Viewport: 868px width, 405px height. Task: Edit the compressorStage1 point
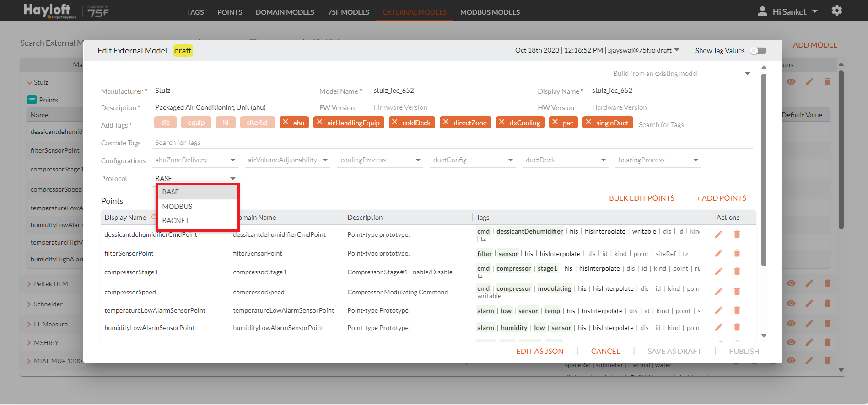(x=719, y=272)
